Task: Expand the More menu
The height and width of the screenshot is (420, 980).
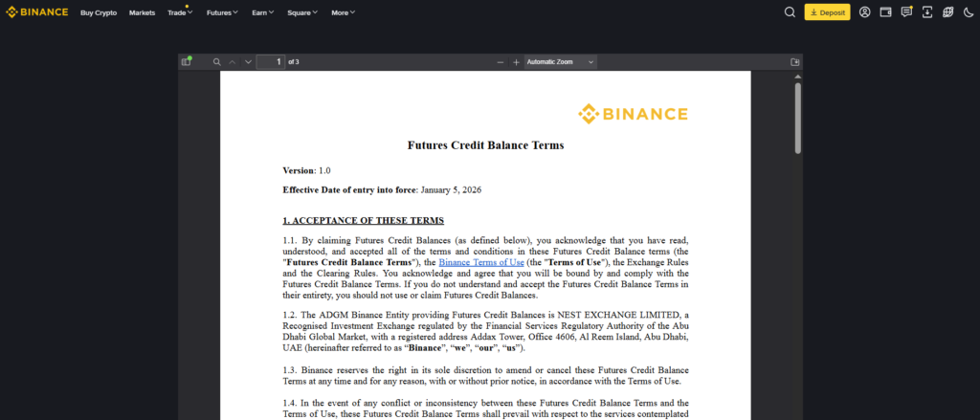Action: coord(344,12)
